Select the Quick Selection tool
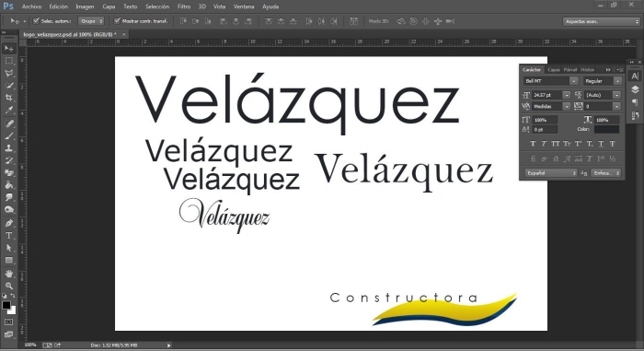The image size is (644, 351). pyautogui.click(x=8, y=86)
